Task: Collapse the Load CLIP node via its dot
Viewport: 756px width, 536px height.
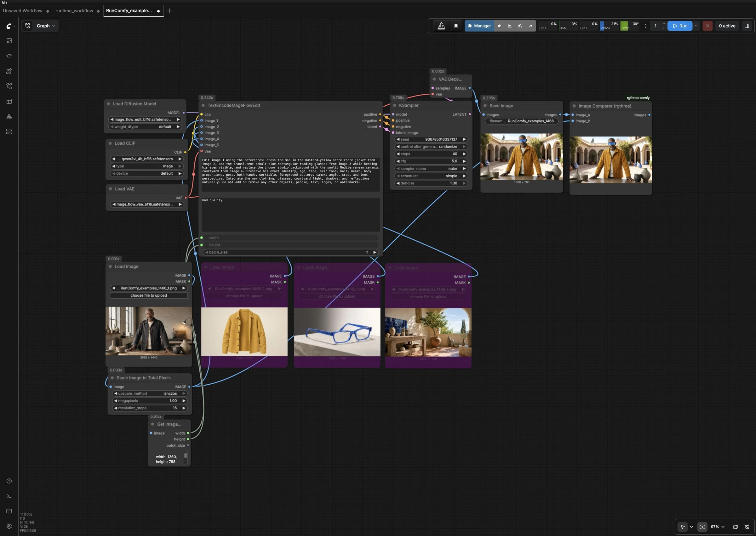Action: click(110, 143)
